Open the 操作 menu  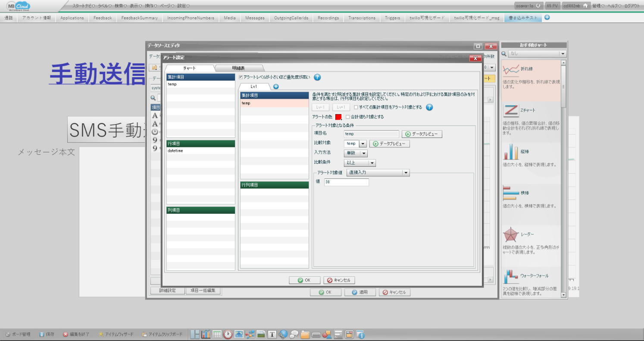(152, 6)
